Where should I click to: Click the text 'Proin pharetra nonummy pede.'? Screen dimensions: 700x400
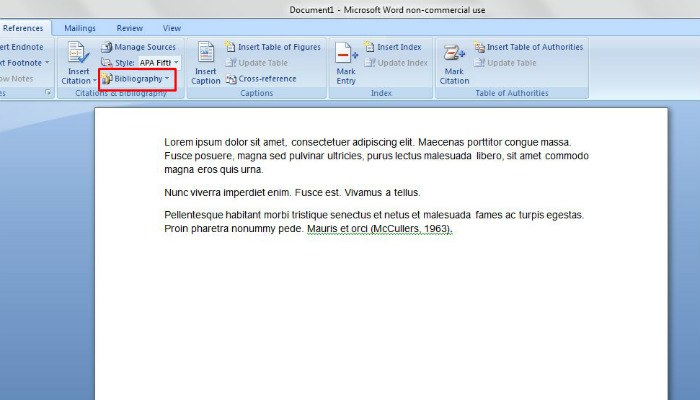pyautogui.click(x=234, y=229)
